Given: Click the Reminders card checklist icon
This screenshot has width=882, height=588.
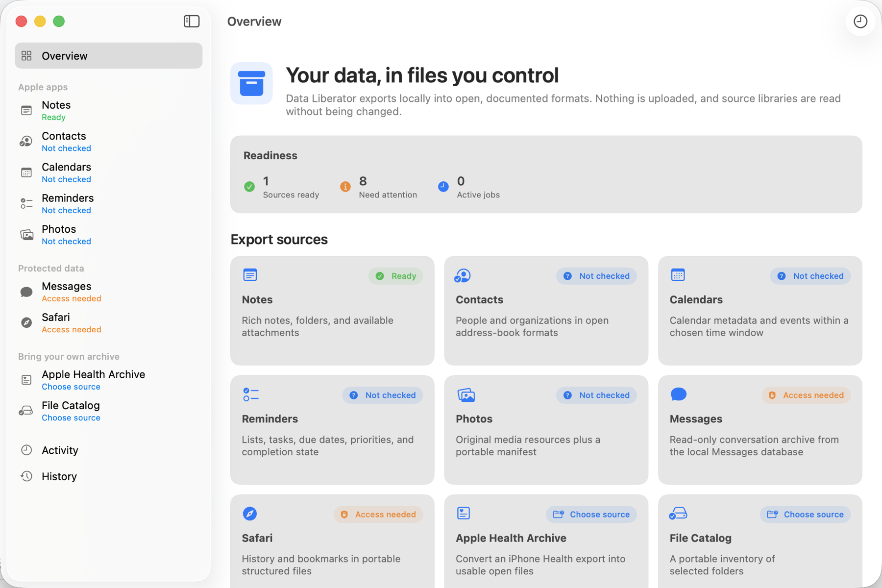Looking at the screenshot, I should (x=251, y=394).
